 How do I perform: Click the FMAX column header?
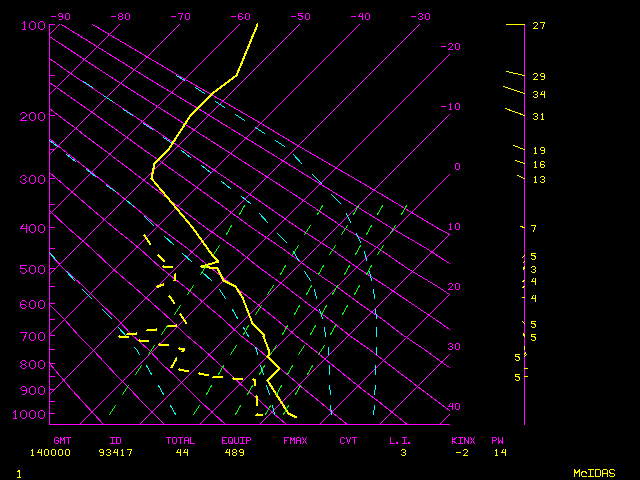(294, 440)
